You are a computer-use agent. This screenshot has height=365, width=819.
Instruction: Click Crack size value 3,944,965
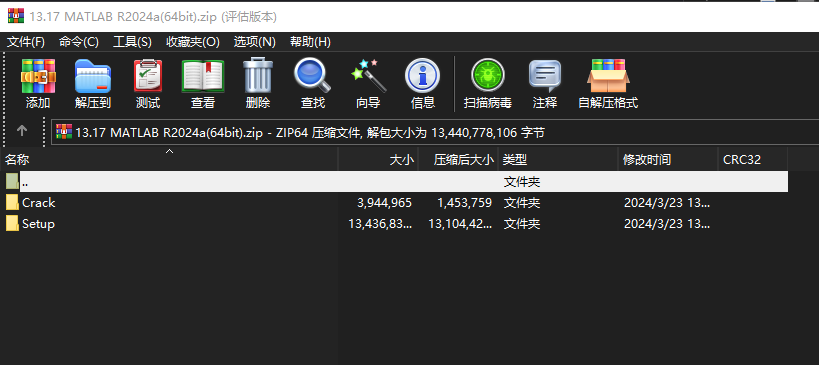[x=384, y=203]
